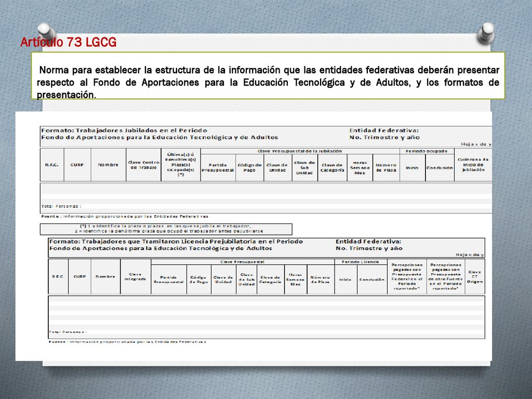
Task: Click the "Clave integrada" column header
Action: [x=136, y=276]
